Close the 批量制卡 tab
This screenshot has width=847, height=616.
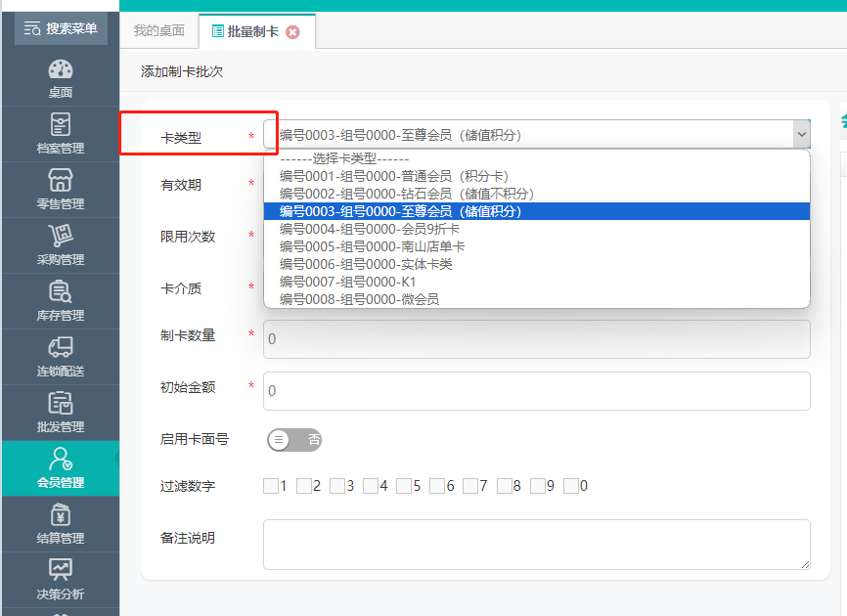click(x=292, y=32)
